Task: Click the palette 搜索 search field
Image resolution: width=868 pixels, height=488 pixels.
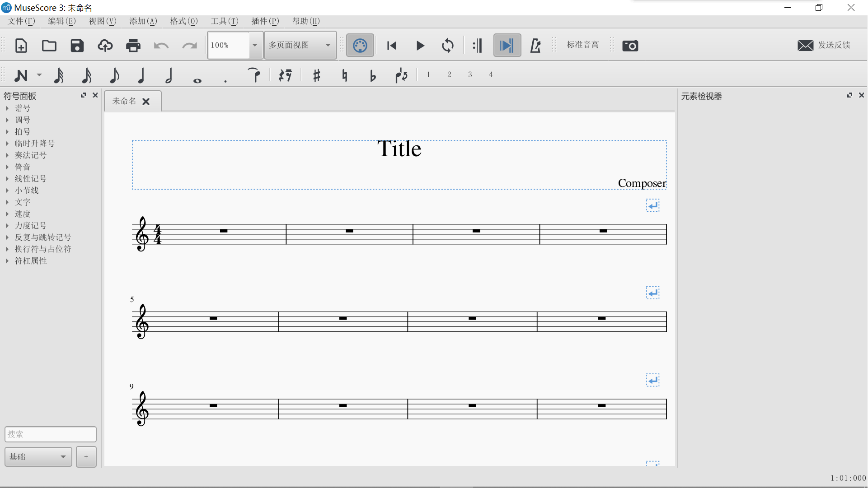Action: pos(50,434)
